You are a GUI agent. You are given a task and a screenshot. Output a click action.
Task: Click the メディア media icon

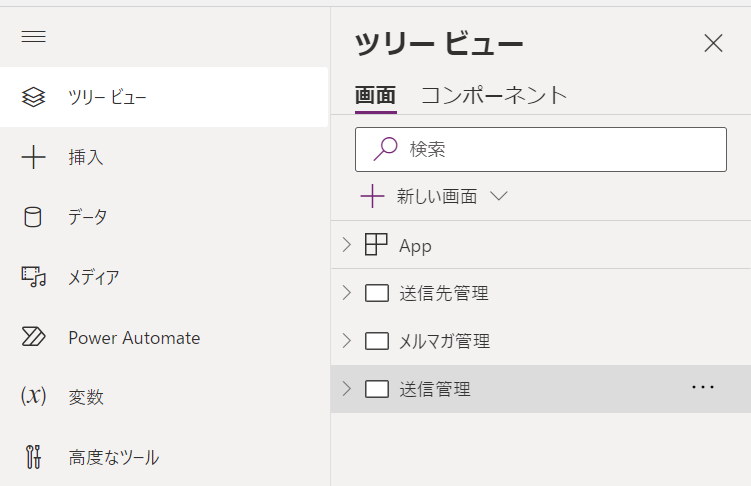34,277
